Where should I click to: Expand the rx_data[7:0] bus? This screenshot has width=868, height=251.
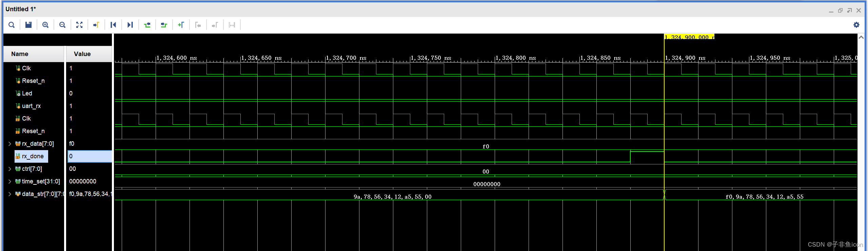[x=10, y=144]
